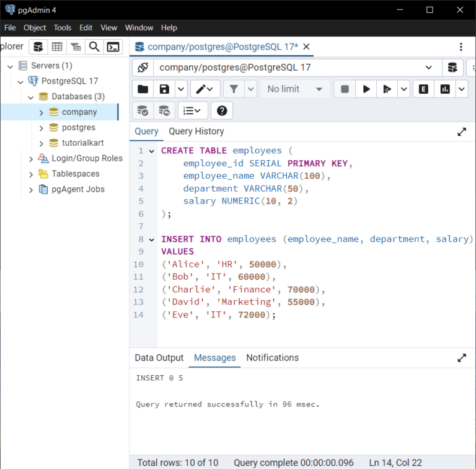Switch to the Notifications tab
The width and height of the screenshot is (476, 469).
[x=272, y=357]
